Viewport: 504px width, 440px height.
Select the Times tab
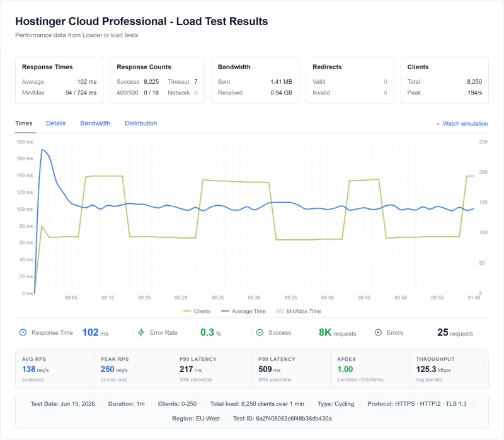tap(24, 123)
